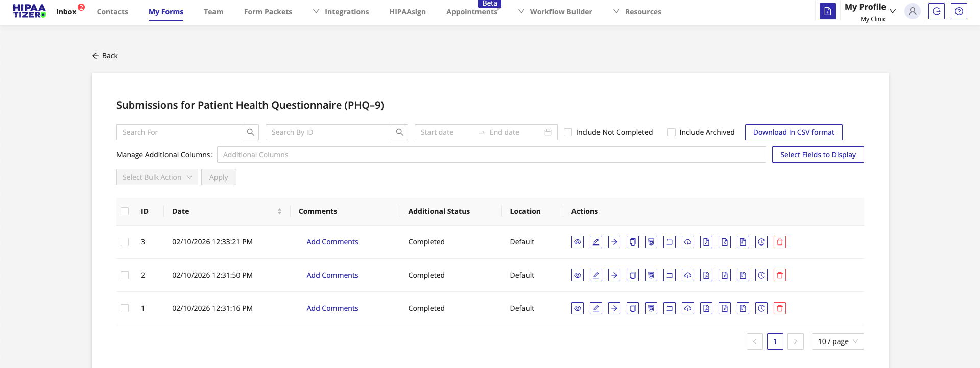Sort submissions by the Date column sorter
This screenshot has height=368, width=980.
coord(279,211)
